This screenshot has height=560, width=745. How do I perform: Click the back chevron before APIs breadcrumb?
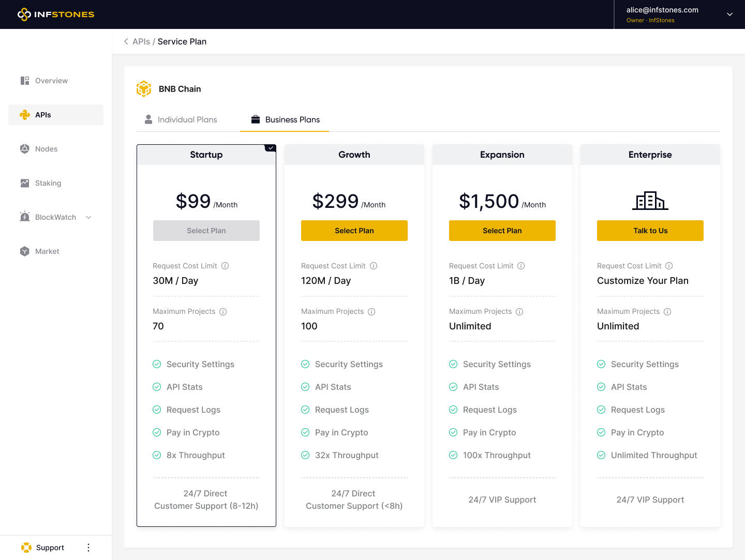pyautogui.click(x=126, y=41)
